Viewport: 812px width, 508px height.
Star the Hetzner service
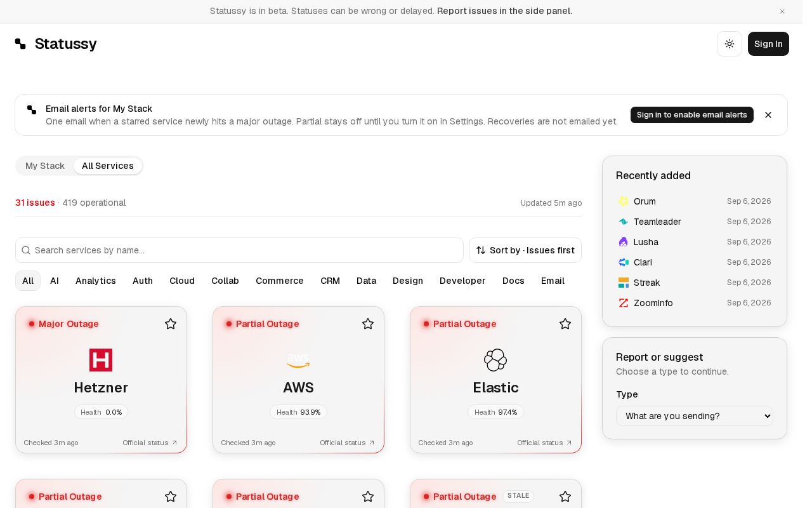(171, 324)
